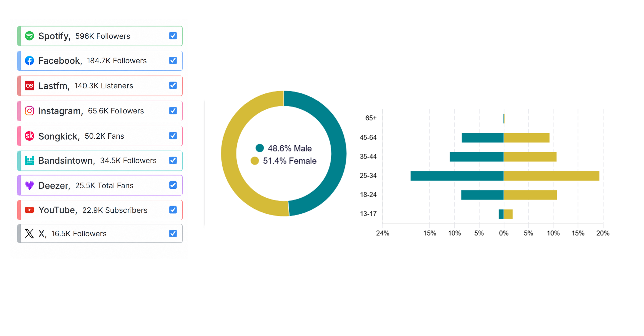This screenshot has height=336, width=644.
Task: Click the Deezer heart logo icon
Action: pos(29,185)
